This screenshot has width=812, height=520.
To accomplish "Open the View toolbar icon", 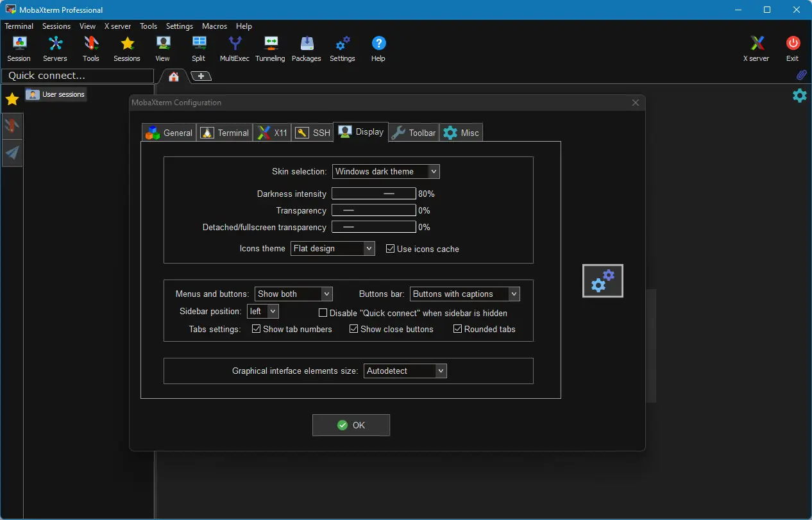I will (x=163, y=49).
